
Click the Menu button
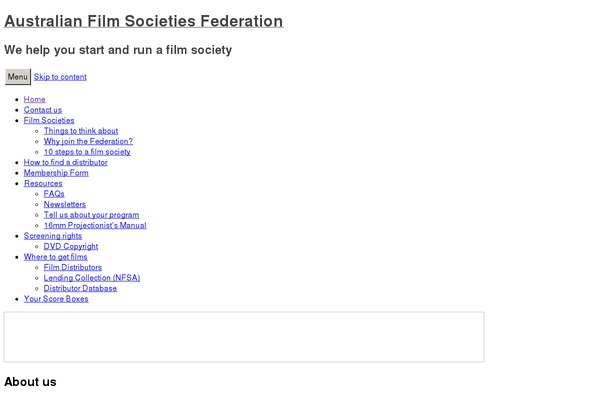[x=18, y=77]
